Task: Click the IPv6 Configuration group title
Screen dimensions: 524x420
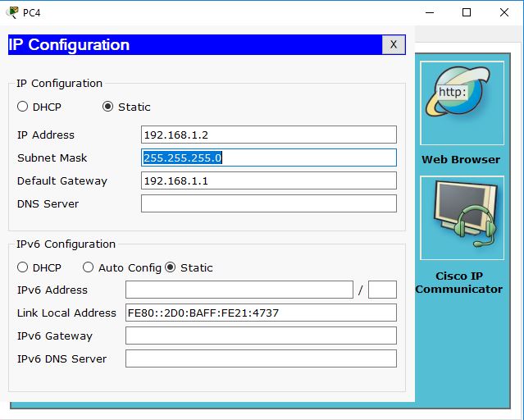Action: (66, 244)
